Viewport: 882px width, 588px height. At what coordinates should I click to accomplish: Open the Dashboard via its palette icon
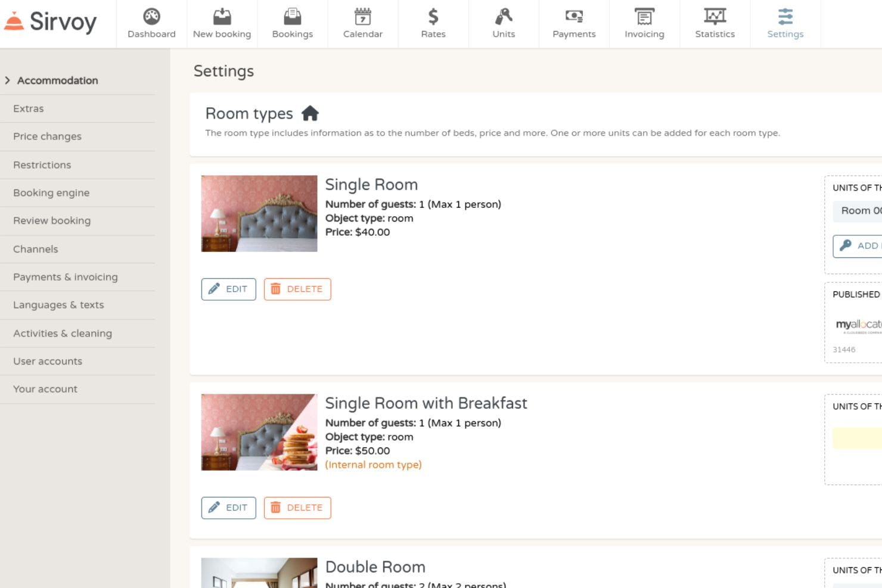(x=151, y=18)
